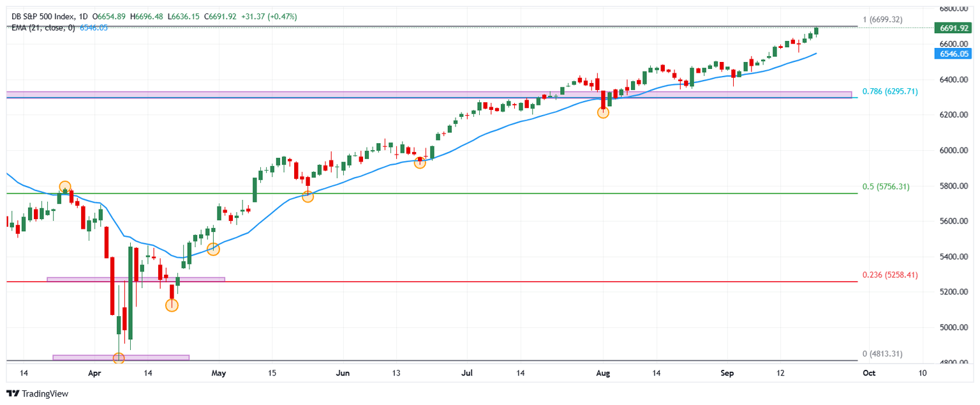Click the high value H6696.48
Image resolution: width=980 pixels, height=405 pixels.
[147, 16]
